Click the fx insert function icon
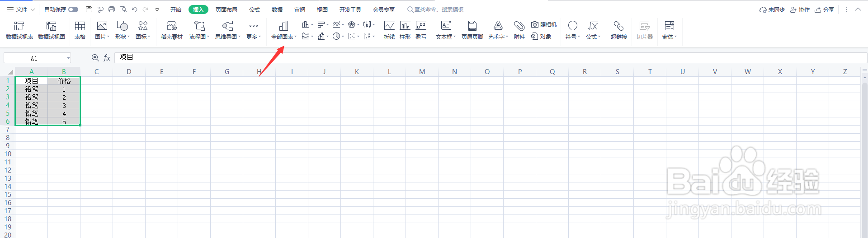868x238 pixels. coord(107,58)
